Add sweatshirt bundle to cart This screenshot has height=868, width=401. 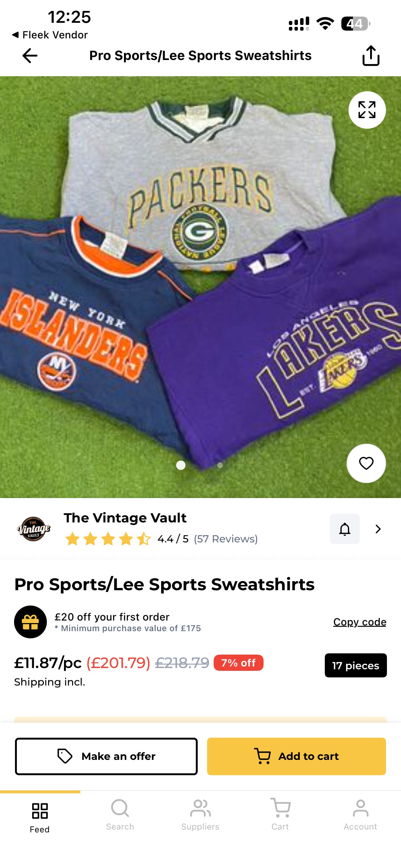296,756
